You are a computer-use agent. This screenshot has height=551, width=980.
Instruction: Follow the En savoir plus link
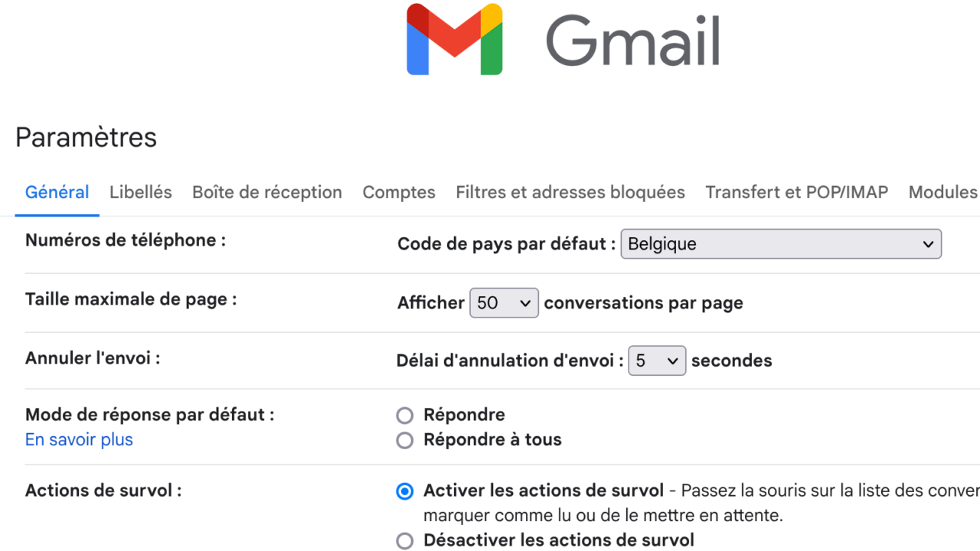[x=79, y=440]
